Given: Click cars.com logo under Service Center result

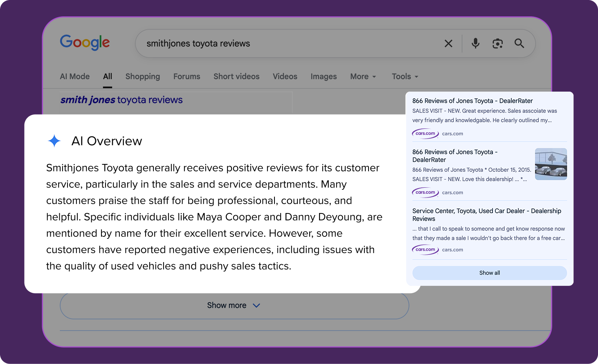Looking at the screenshot, I should [x=425, y=250].
